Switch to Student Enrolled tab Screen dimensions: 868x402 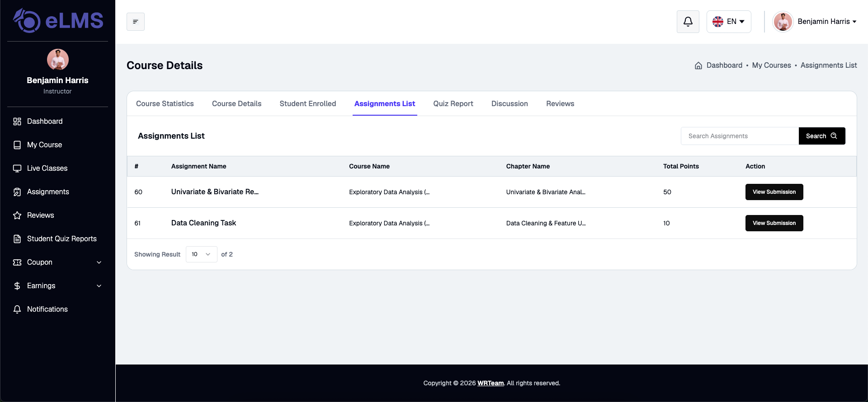point(308,104)
